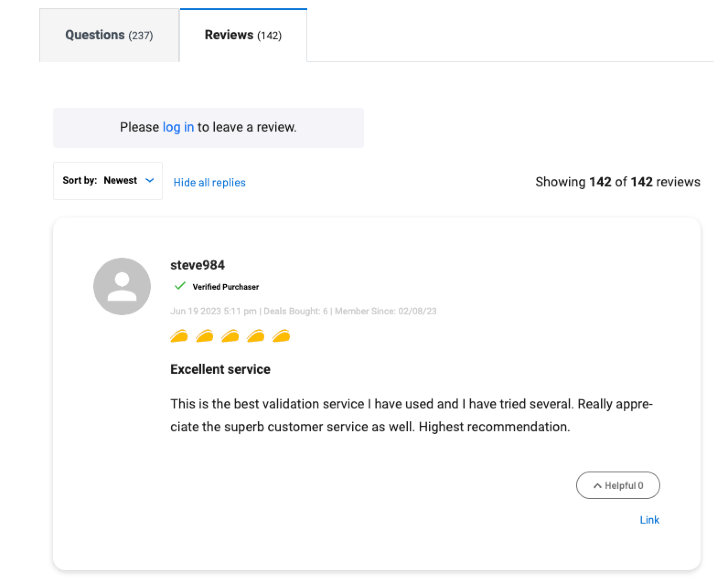The width and height of the screenshot is (728, 583).
Task: Click the first taco rating icon
Action: coord(179,336)
